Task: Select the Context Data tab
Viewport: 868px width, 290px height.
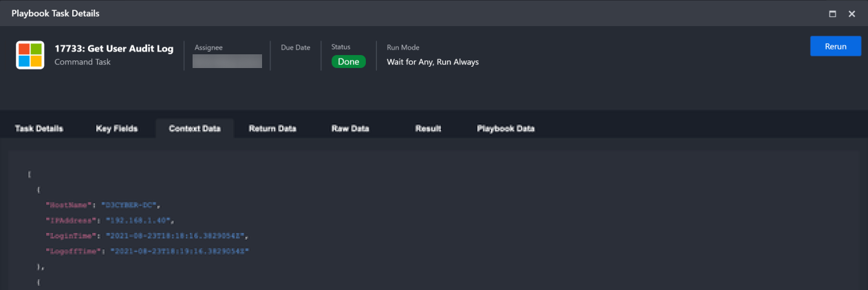Action: pos(195,129)
